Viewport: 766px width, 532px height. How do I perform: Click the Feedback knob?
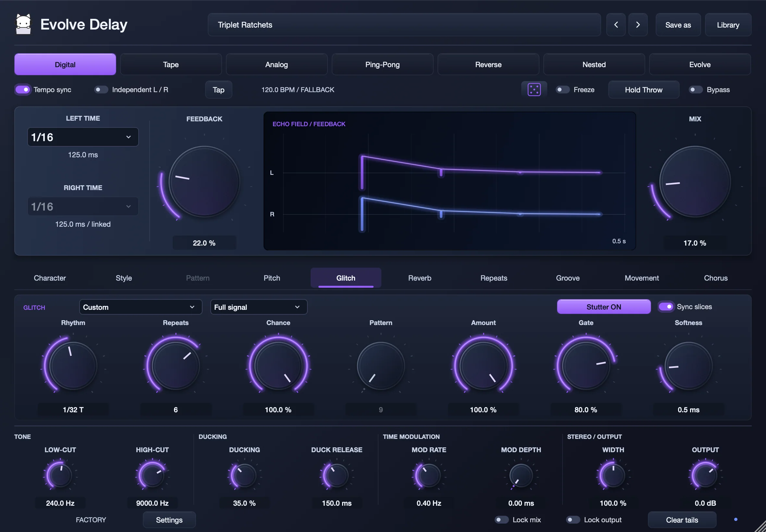tap(204, 181)
